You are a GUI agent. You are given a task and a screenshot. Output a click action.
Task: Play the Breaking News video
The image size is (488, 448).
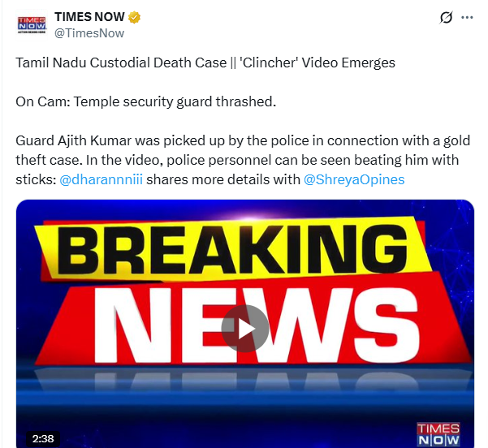(245, 329)
